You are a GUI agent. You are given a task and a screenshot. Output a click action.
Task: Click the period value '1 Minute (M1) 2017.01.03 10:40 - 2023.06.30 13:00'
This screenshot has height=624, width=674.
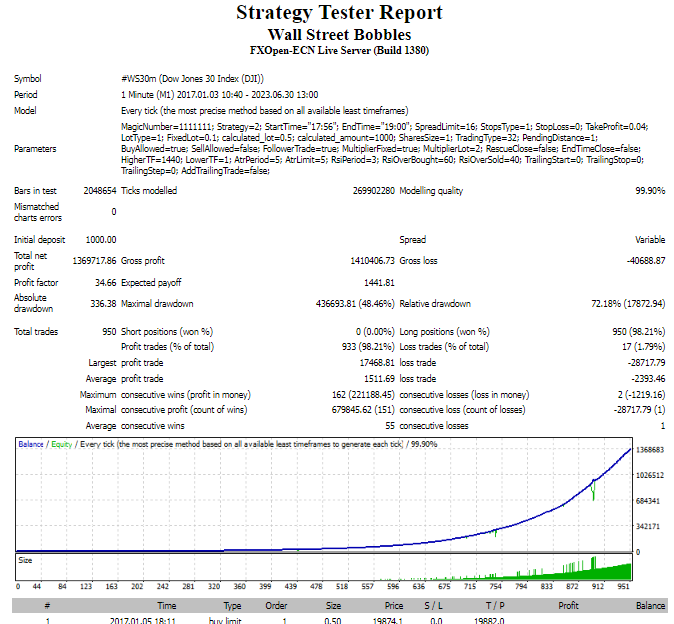pyautogui.click(x=220, y=95)
